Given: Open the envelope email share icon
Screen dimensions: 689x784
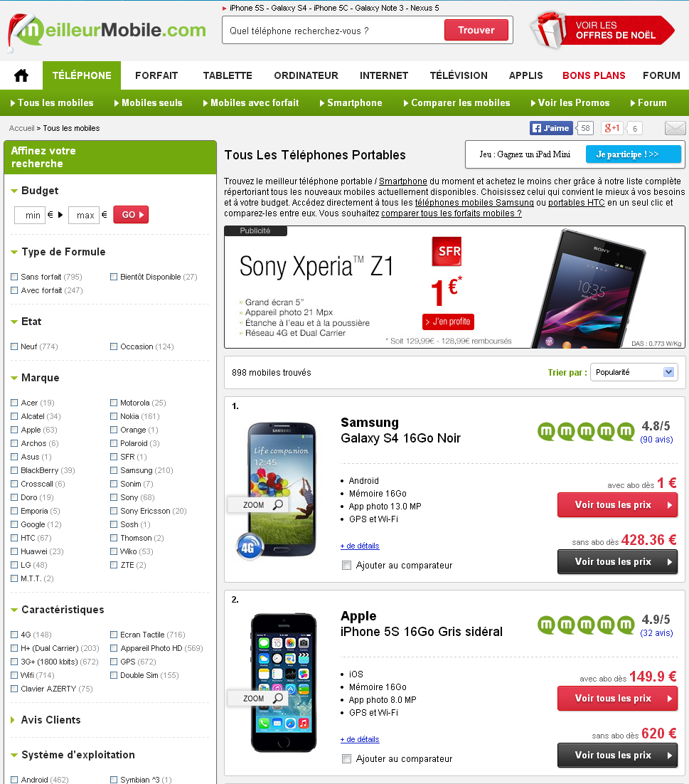Looking at the screenshot, I should (675, 128).
